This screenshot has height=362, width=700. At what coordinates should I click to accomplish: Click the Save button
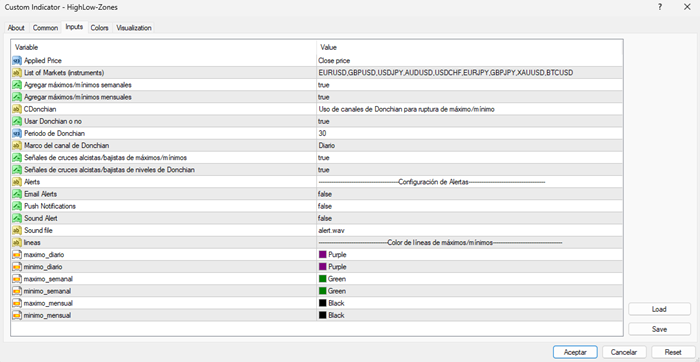[x=659, y=329]
